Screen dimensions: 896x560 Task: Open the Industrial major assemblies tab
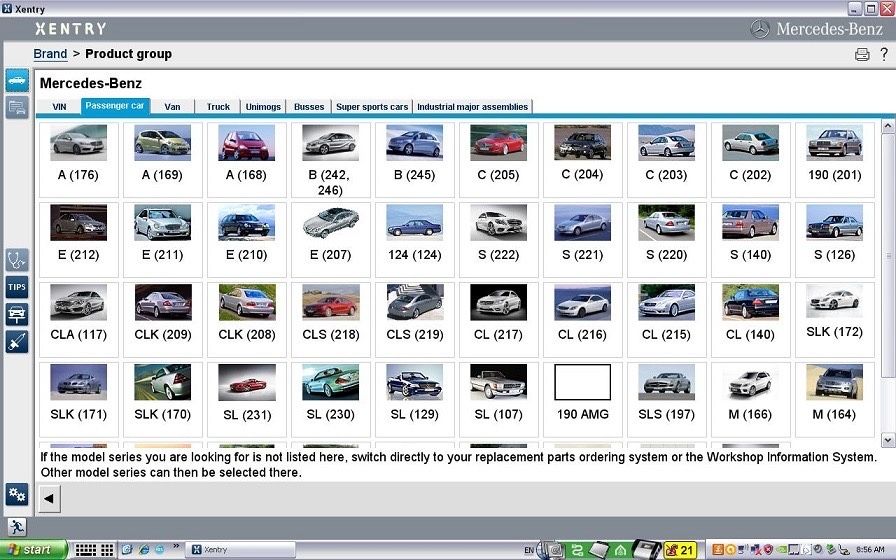(x=473, y=107)
